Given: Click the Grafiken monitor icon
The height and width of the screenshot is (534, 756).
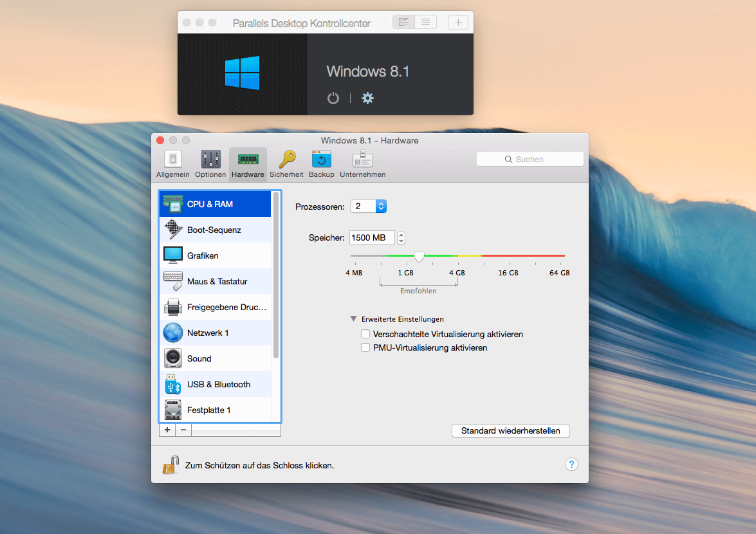Looking at the screenshot, I should (172, 255).
